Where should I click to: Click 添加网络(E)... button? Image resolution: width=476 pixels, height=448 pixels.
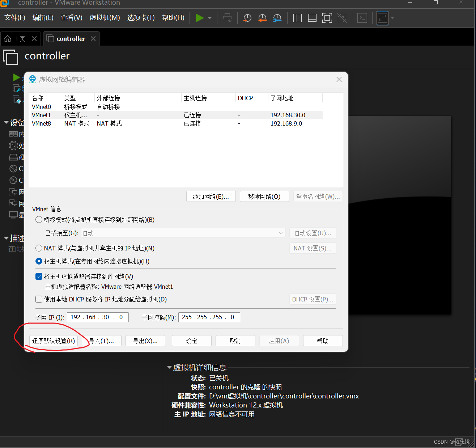coord(211,196)
